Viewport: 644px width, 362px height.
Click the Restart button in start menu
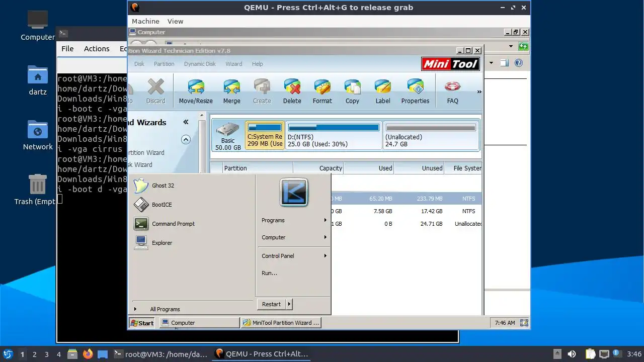(x=271, y=304)
